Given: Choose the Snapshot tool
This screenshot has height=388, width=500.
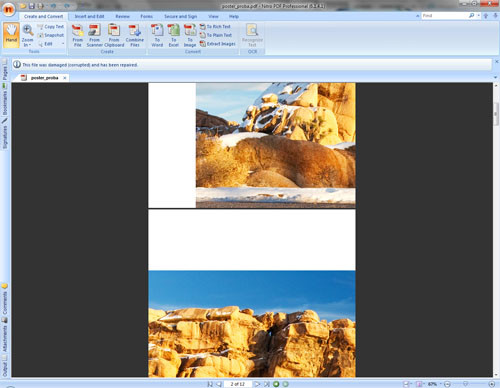Looking at the screenshot, I should (50, 35).
